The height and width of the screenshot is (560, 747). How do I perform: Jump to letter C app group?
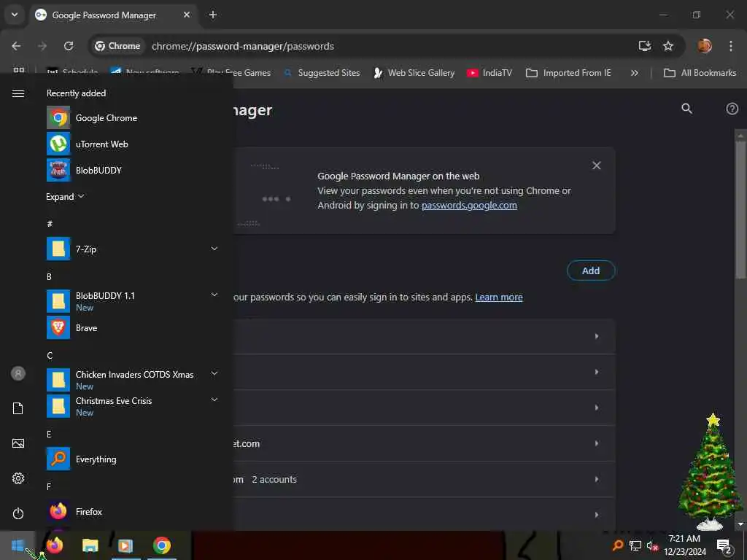pyautogui.click(x=50, y=356)
